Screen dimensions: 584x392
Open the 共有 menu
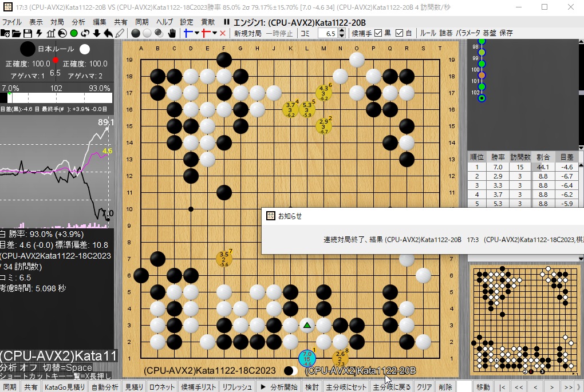(121, 22)
